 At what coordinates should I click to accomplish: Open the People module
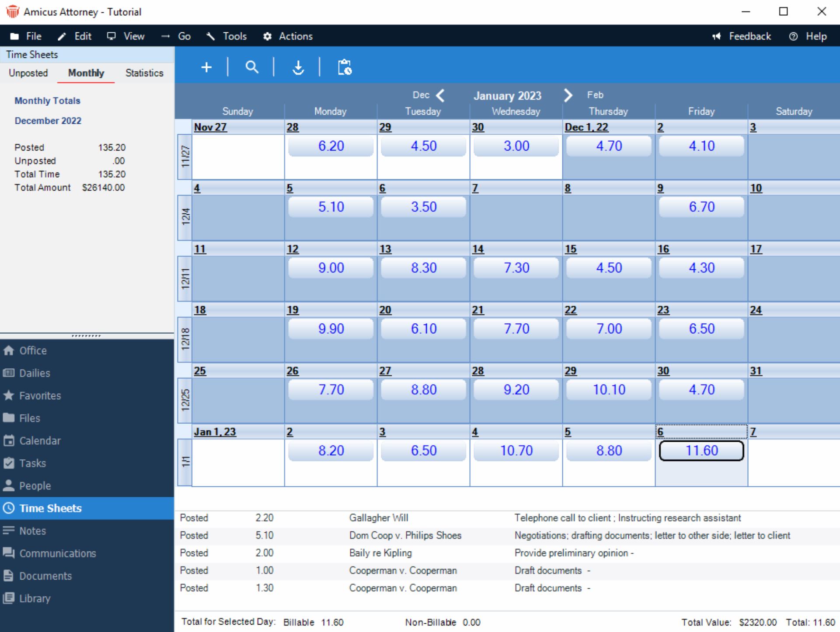pos(87,486)
